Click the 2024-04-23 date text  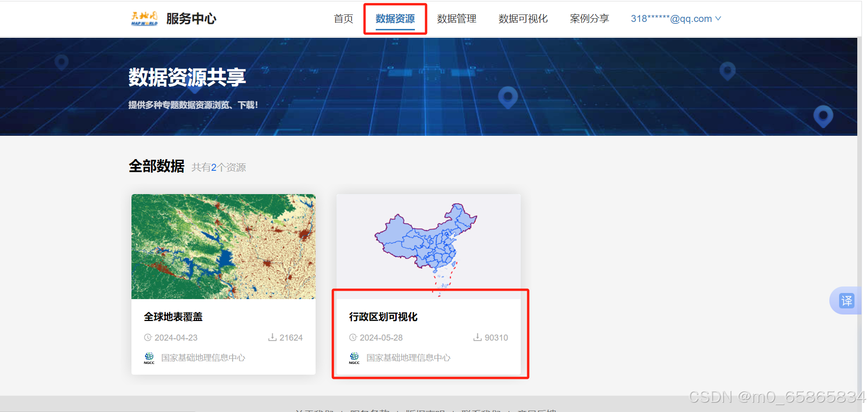pos(176,337)
